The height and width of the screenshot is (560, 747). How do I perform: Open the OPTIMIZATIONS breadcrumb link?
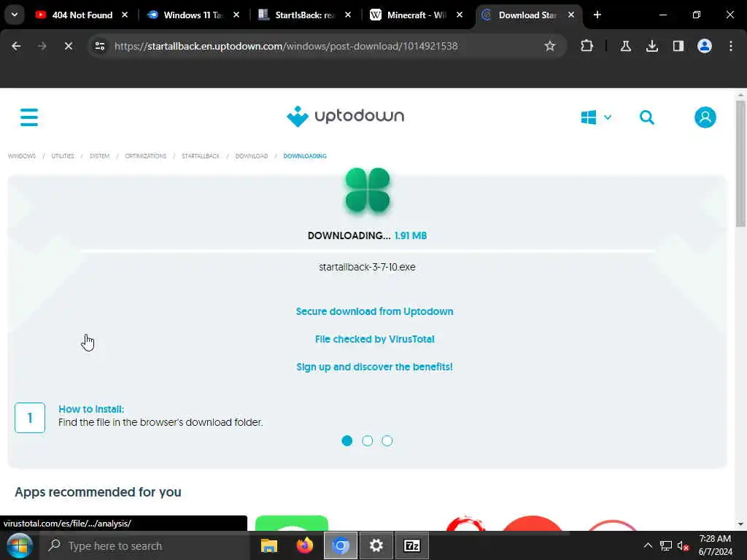(146, 156)
